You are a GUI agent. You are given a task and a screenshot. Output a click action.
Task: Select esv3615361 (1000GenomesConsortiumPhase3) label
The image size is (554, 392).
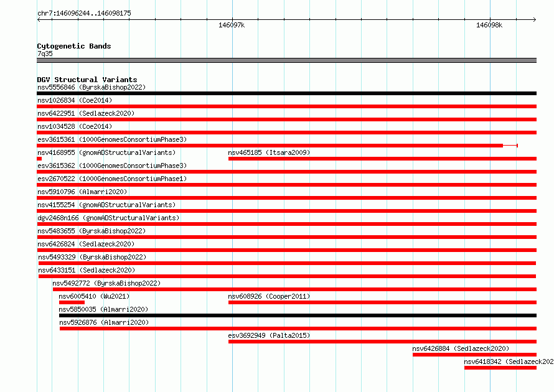click(x=112, y=139)
